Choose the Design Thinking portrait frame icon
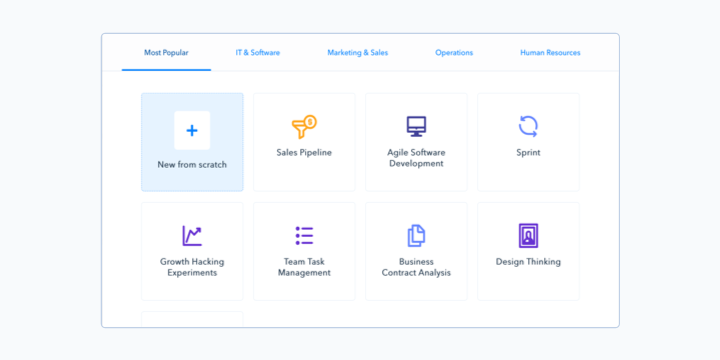The width and height of the screenshot is (720, 360). 528,236
